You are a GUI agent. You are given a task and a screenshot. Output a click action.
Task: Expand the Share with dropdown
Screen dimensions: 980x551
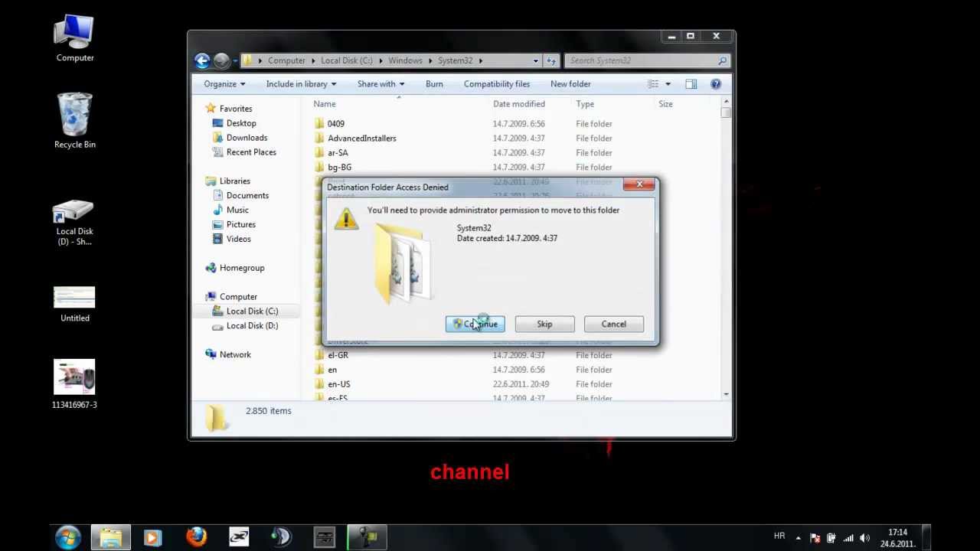point(381,84)
